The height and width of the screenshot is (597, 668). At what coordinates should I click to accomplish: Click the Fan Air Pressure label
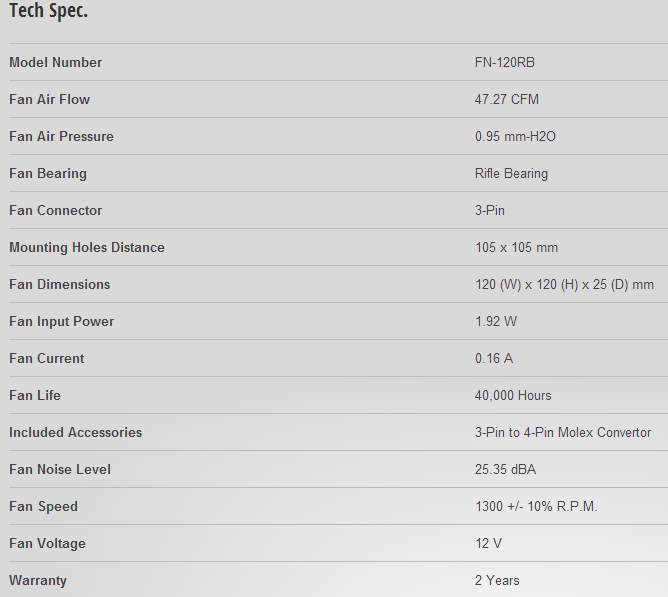click(61, 136)
